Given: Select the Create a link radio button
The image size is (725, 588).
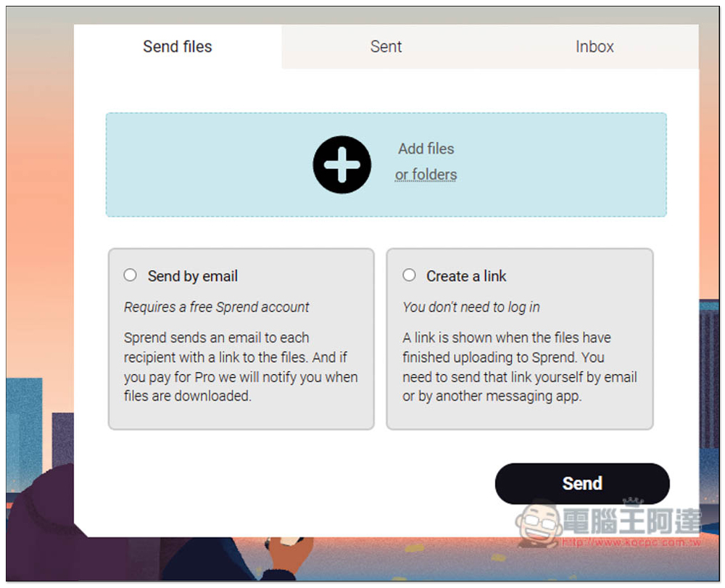Looking at the screenshot, I should point(410,275).
